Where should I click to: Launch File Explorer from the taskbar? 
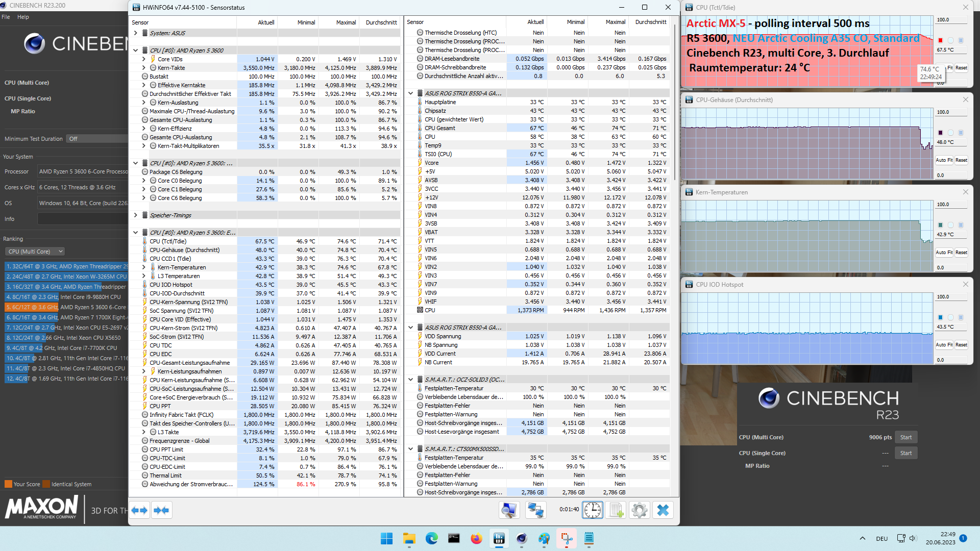409,539
